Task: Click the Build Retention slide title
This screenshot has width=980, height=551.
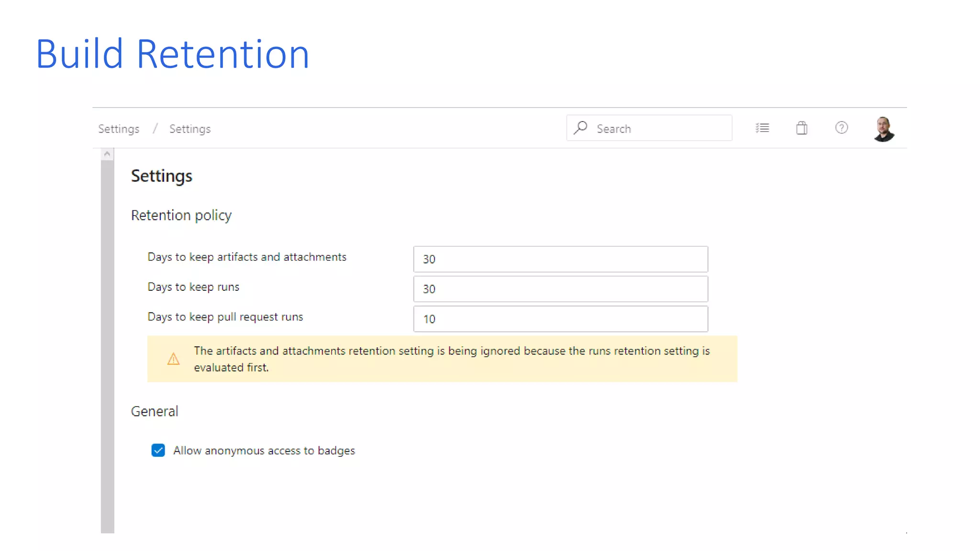Action: tap(172, 54)
